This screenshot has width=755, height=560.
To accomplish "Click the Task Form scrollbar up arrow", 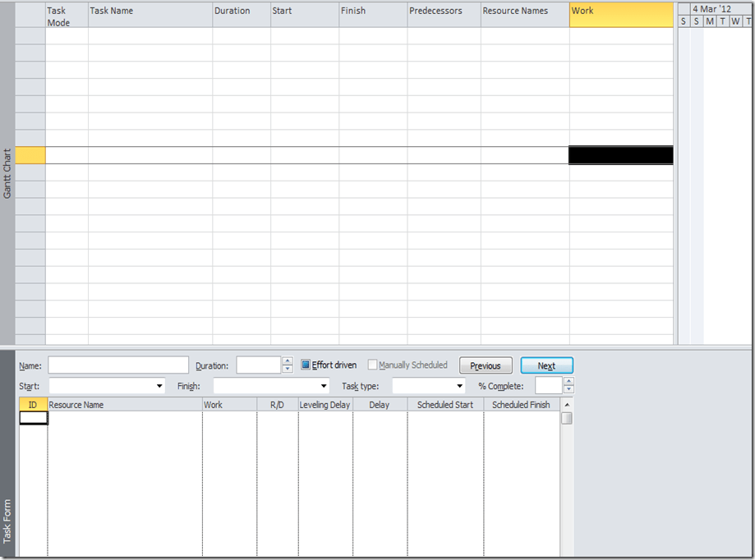I will (567, 405).
